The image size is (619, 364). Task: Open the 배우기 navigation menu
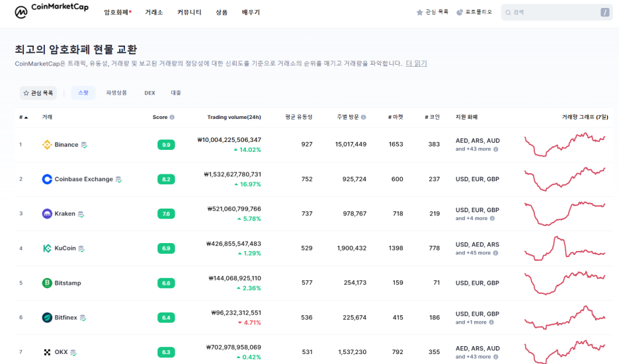click(251, 13)
